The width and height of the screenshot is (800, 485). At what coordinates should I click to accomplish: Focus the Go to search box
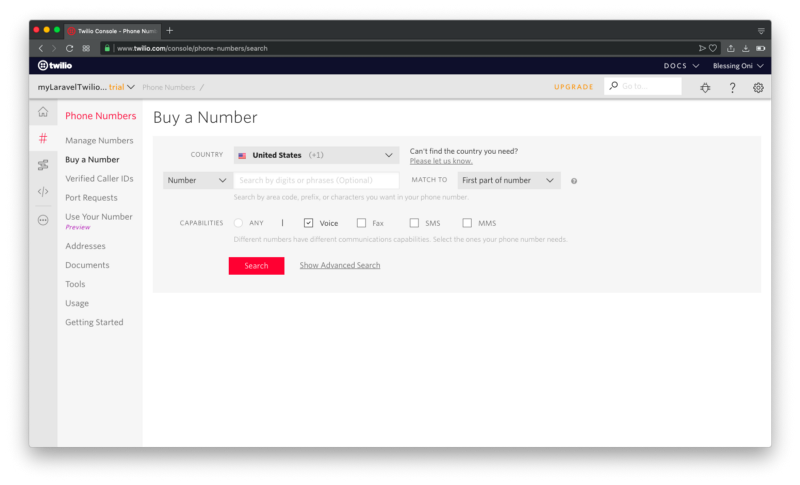642,86
